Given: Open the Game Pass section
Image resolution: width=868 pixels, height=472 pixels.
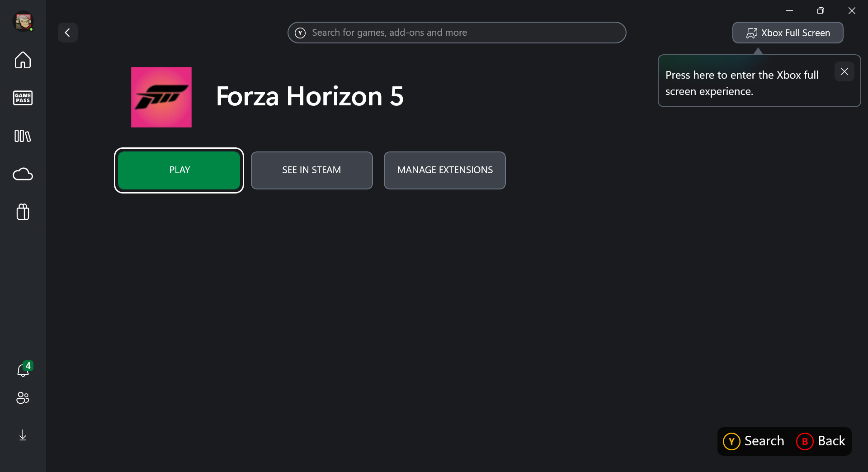Looking at the screenshot, I should click(x=23, y=98).
